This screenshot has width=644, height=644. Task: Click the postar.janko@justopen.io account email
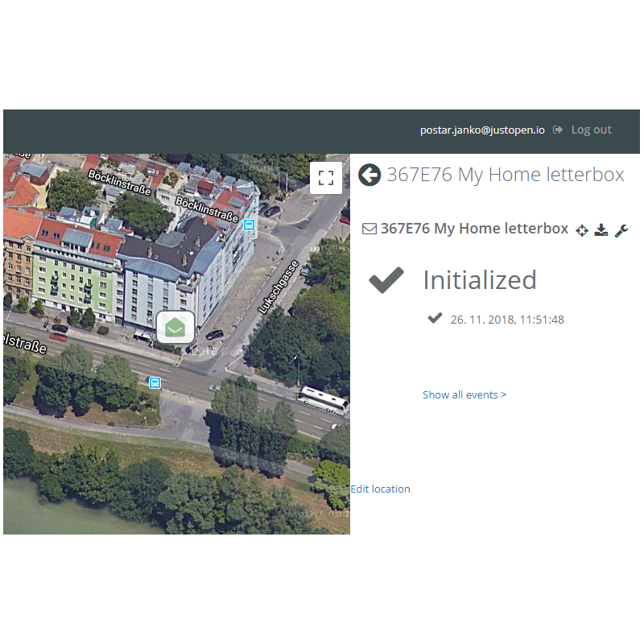tap(481, 130)
